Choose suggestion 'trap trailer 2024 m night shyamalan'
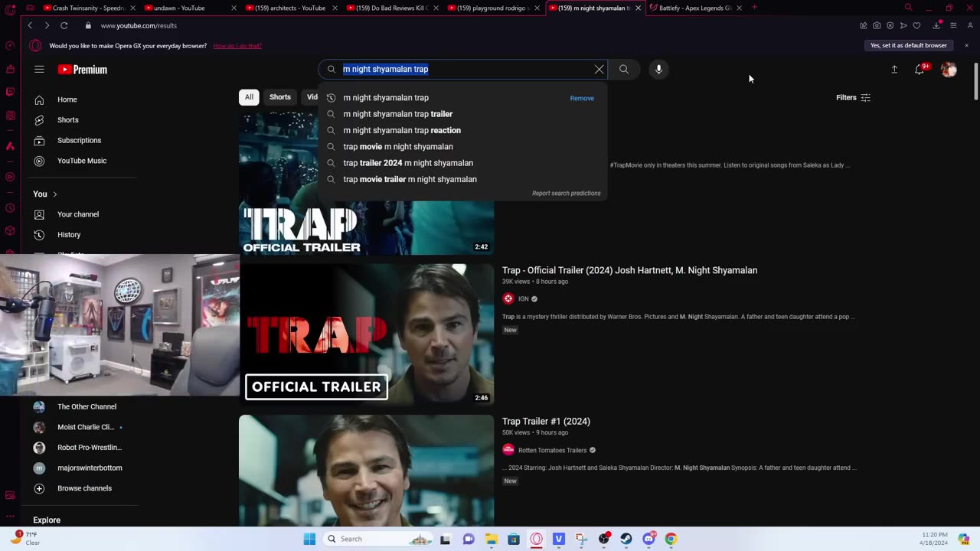Image resolution: width=980 pixels, height=551 pixels. pyautogui.click(x=462, y=163)
